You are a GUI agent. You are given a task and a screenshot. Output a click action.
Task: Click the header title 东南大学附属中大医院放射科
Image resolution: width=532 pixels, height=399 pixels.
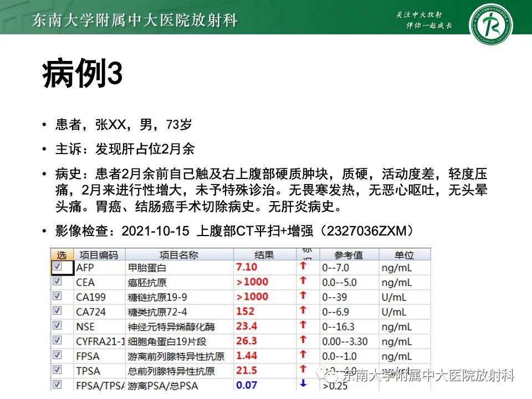[134, 20]
